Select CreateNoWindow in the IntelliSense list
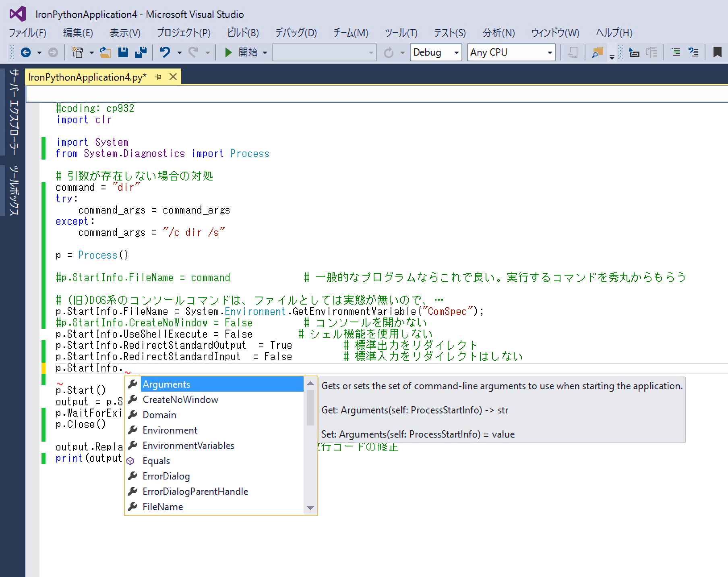The height and width of the screenshot is (577, 728). (x=180, y=400)
